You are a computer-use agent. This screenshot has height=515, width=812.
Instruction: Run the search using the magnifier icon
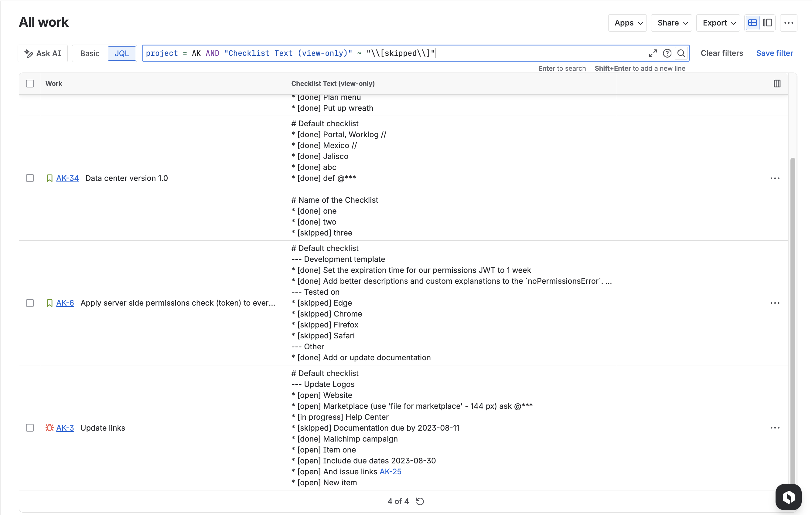coord(681,53)
